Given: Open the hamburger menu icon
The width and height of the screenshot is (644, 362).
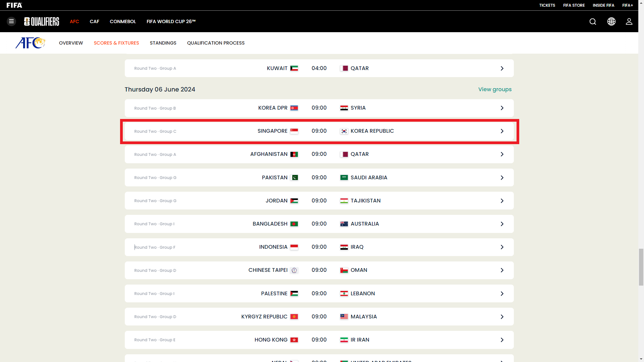Looking at the screenshot, I should coord(11,21).
